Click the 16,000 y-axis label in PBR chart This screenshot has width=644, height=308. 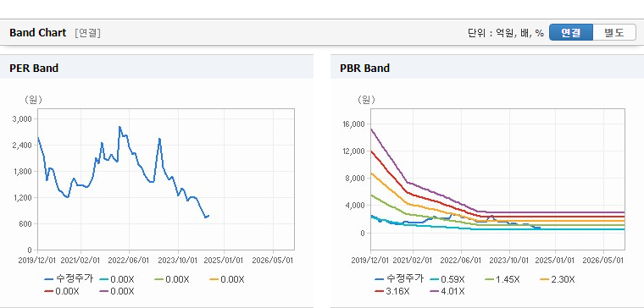point(353,124)
